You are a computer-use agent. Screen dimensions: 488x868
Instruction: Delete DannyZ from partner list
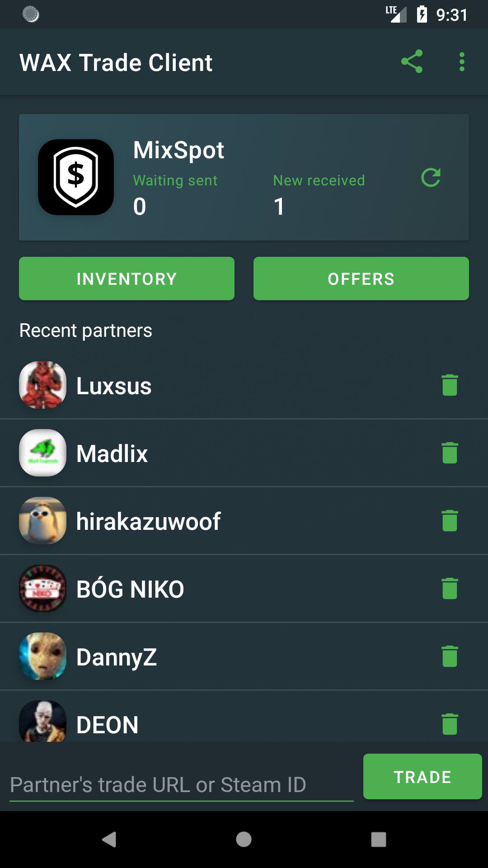coord(450,656)
